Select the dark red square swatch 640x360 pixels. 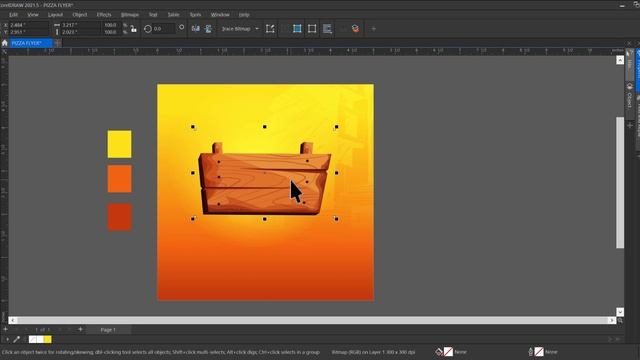coord(120,217)
